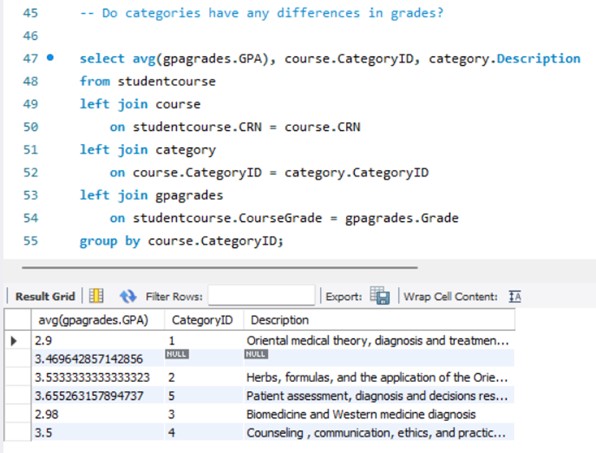Open the result grid view icon
This screenshot has height=453, width=596.
tap(96, 296)
